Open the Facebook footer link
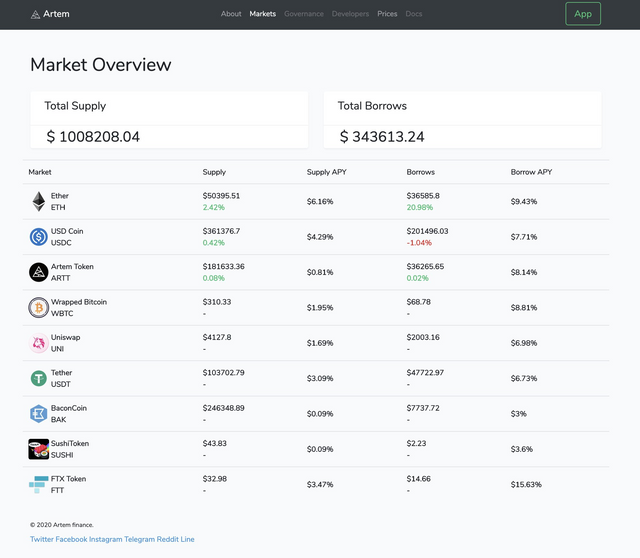 tap(71, 539)
